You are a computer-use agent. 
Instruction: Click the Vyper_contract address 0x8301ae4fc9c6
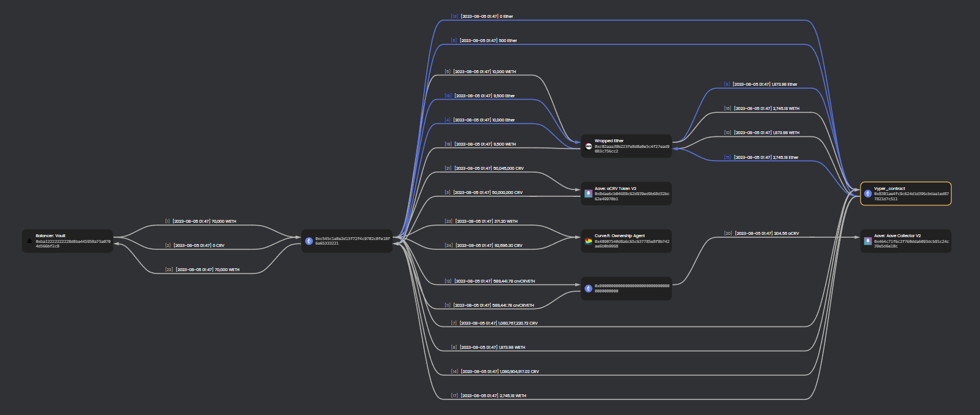[x=911, y=196]
